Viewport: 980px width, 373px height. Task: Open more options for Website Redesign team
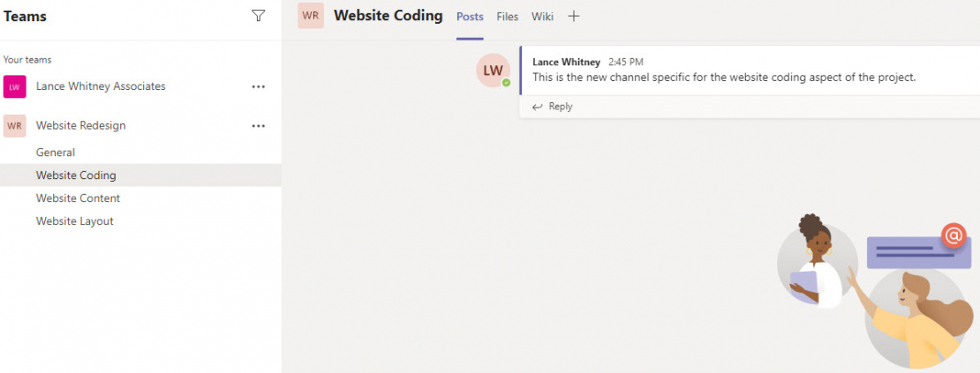[x=258, y=126]
